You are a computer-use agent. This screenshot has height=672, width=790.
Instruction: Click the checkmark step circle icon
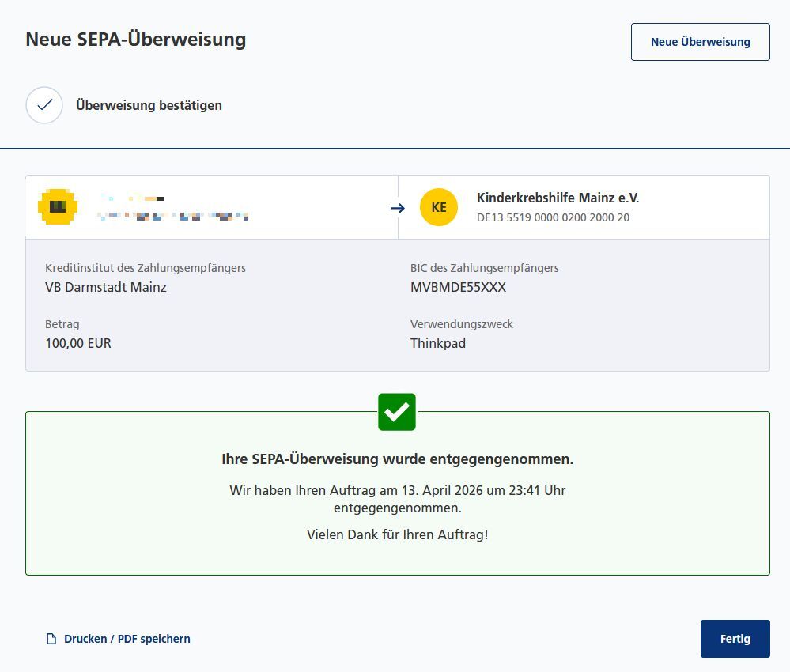[44, 105]
